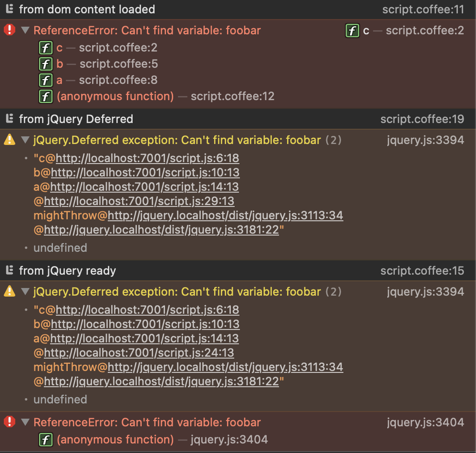This screenshot has height=453, width=476.
Task: Select 'undefined' value in the jQuery ready warning
Action: click(60, 399)
